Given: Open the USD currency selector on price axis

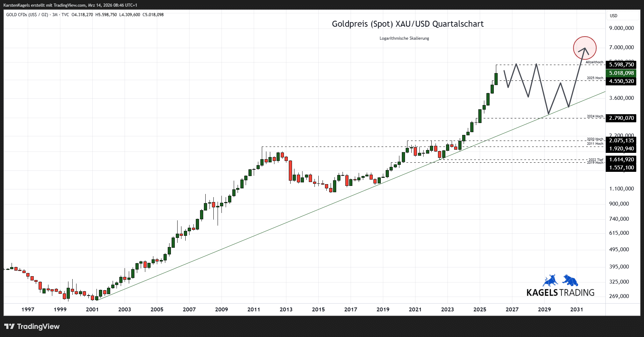Looking at the screenshot, I should pos(613,16).
